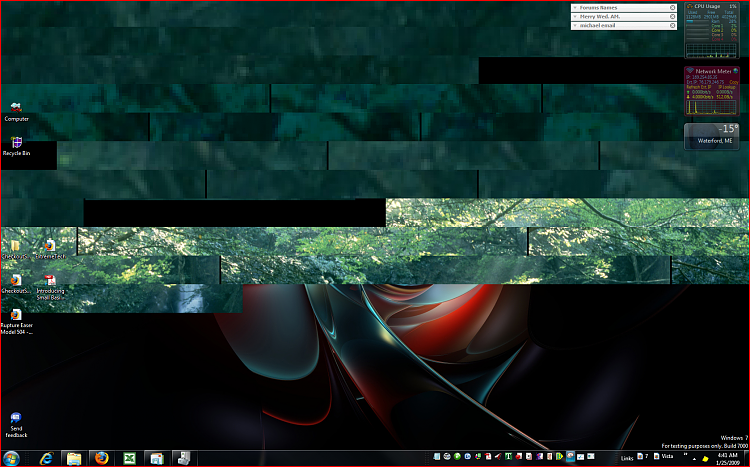The height and width of the screenshot is (467, 750).
Task: Click the -15° temperature reading
Action: click(728, 129)
